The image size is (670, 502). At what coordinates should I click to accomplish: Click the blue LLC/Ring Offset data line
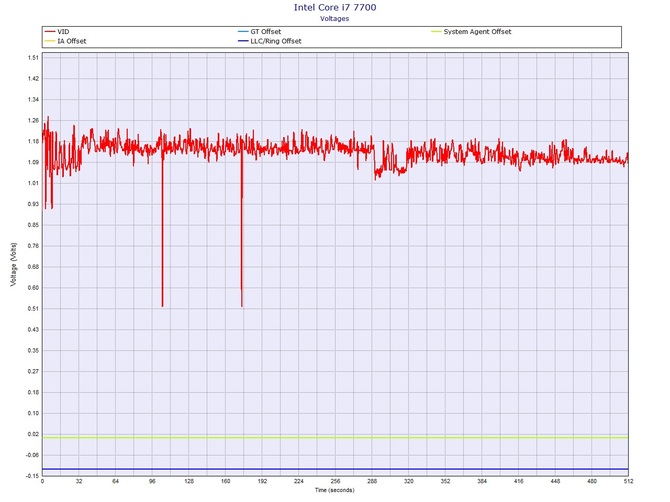pos(335,469)
